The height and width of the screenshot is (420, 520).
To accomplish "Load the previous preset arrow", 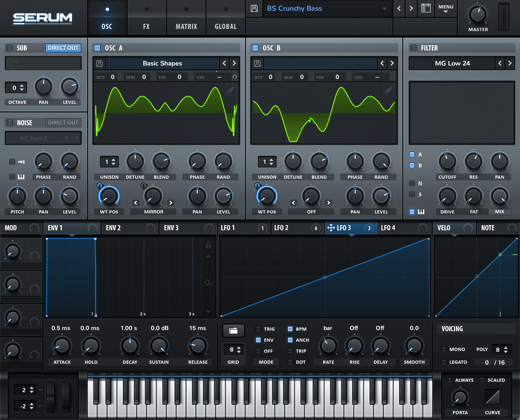I will (399, 8).
